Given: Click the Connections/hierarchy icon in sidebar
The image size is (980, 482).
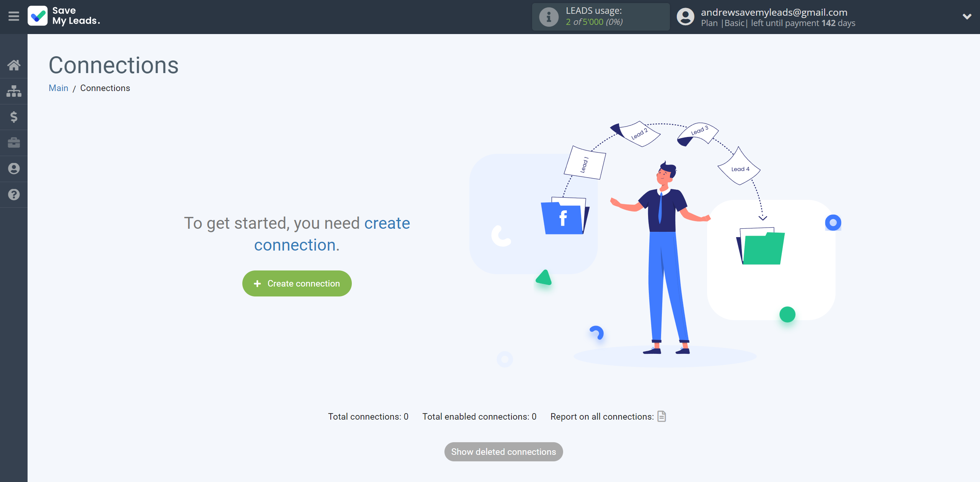Looking at the screenshot, I should [14, 91].
